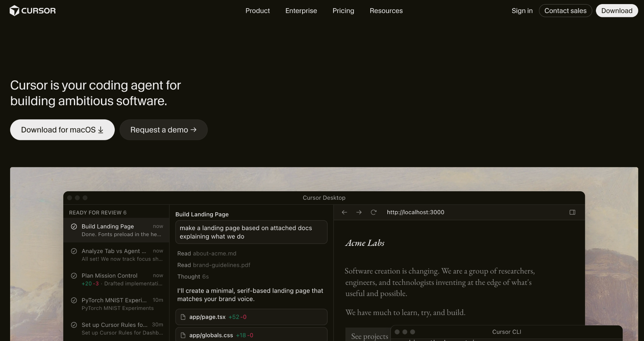Click the Cursor Desktop window title
This screenshot has width=644, height=341.
click(324, 198)
